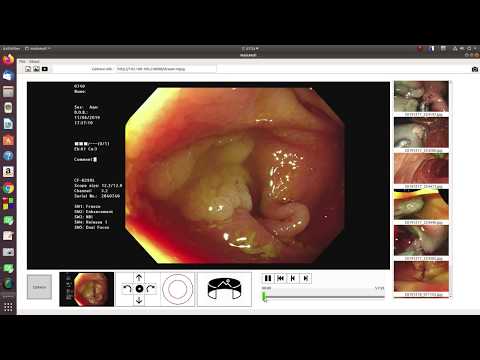Select the fifth captured thumbnail on the right
Screen dimensions: 480x360
click(x=421, y=240)
